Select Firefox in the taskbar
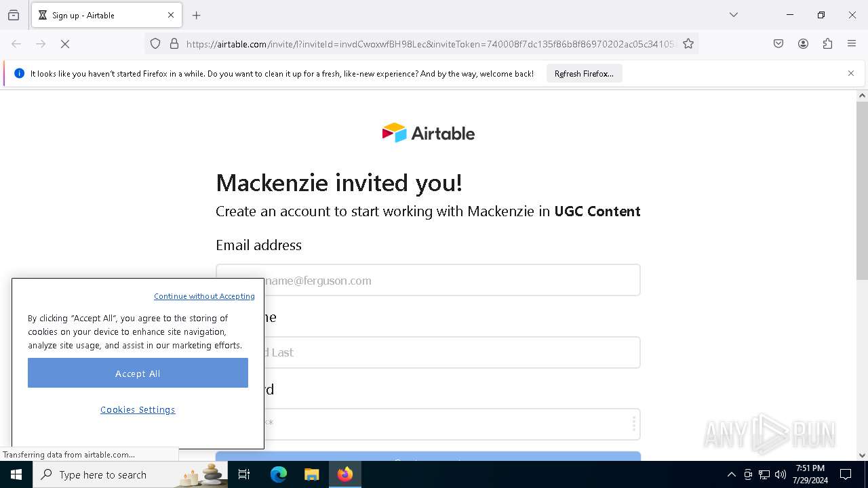Image resolution: width=868 pixels, height=488 pixels. [345, 474]
